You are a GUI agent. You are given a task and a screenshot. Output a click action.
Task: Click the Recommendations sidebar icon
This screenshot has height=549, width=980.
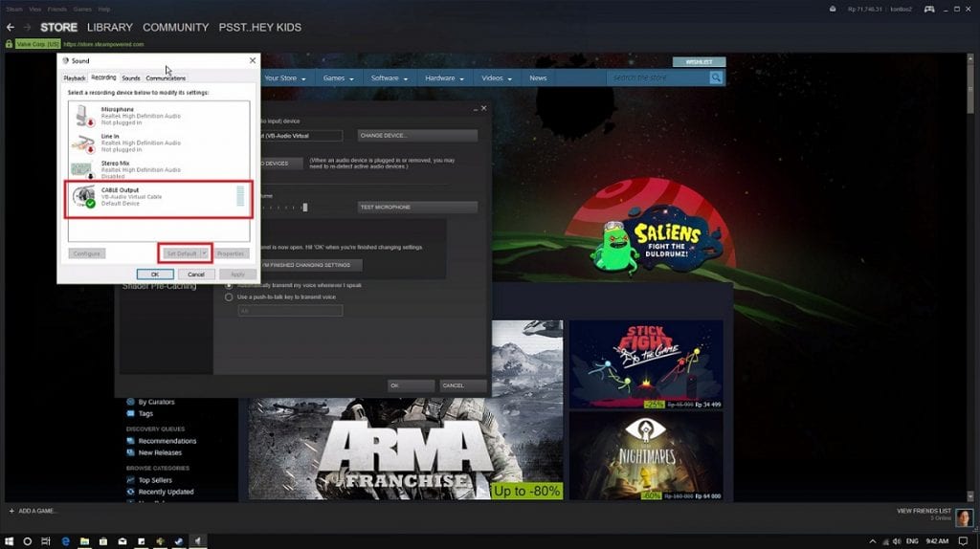[x=130, y=441]
